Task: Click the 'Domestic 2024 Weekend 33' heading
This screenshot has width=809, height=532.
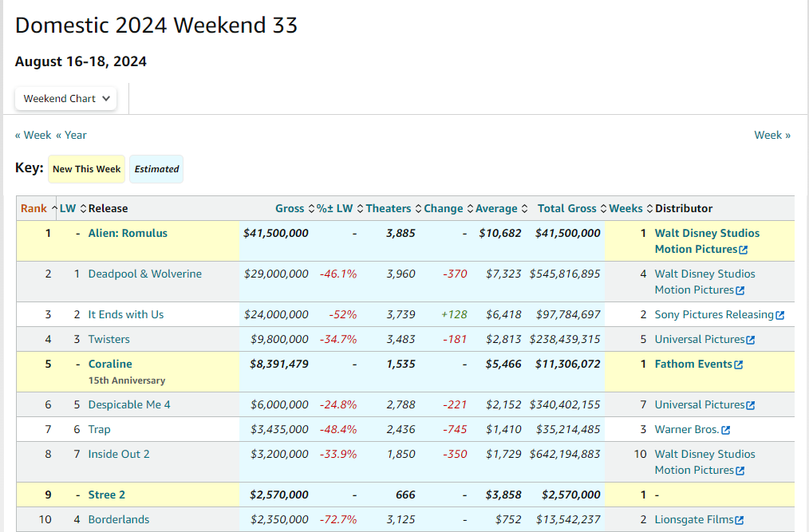Action: click(156, 26)
